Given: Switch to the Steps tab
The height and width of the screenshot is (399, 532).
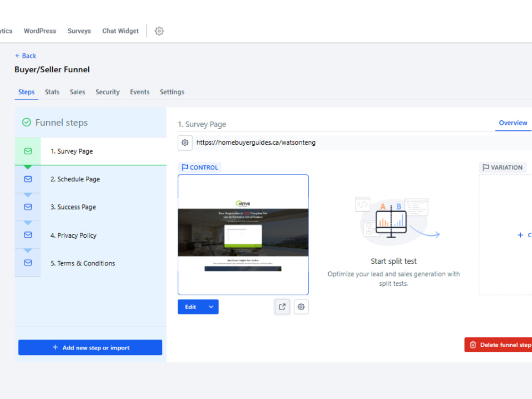Looking at the screenshot, I should click(x=27, y=92).
